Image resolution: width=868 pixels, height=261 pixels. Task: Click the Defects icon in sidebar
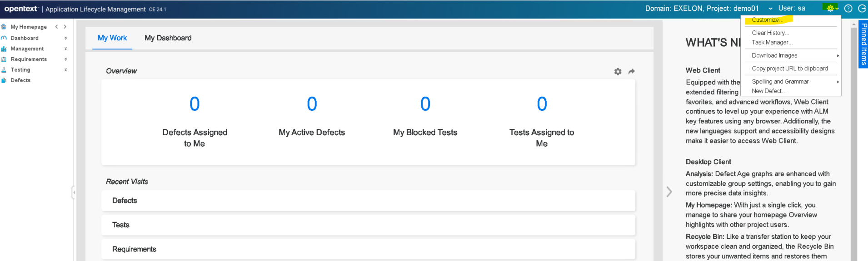(x=4, y=80)
